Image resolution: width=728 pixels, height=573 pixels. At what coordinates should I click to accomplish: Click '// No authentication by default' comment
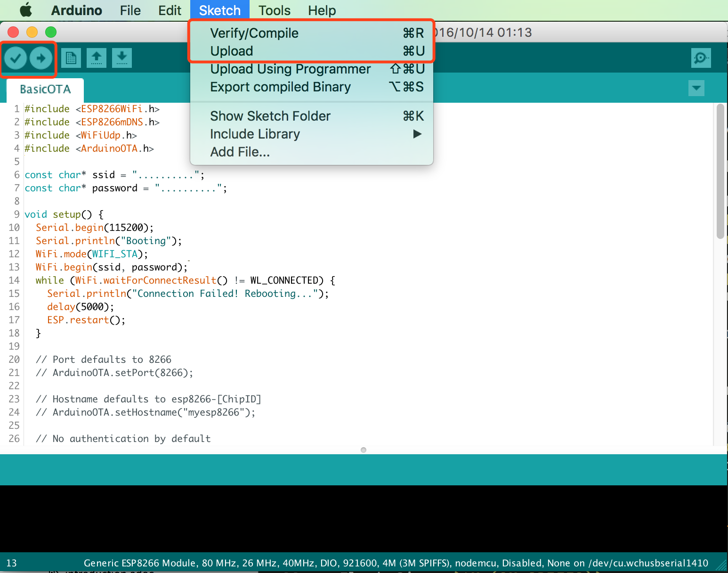[123, 439]
